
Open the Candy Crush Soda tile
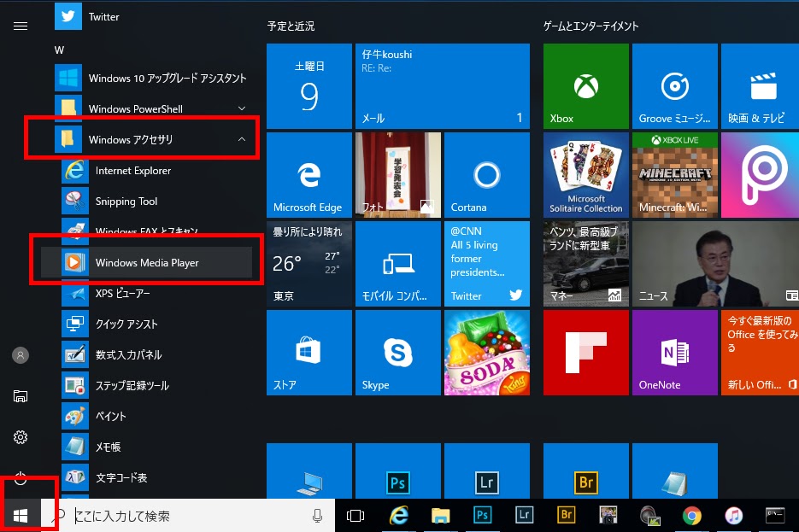click(487, 353)
